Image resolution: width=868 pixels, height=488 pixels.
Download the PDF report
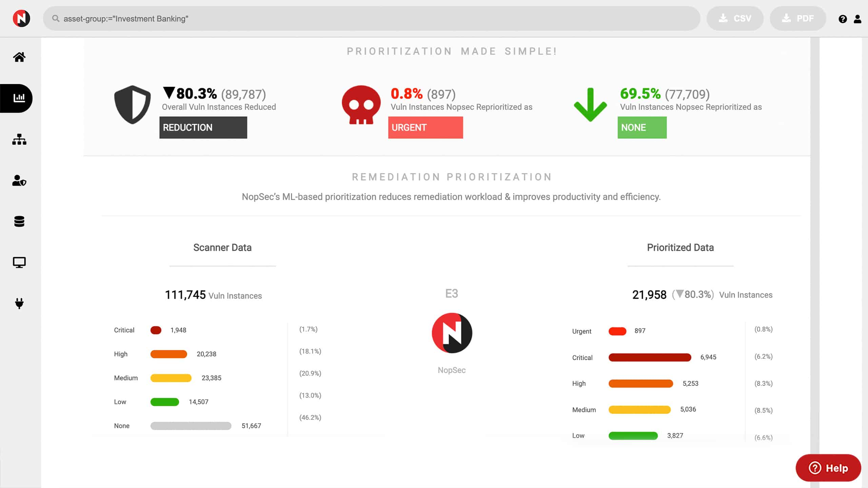(x=798, y=18)
